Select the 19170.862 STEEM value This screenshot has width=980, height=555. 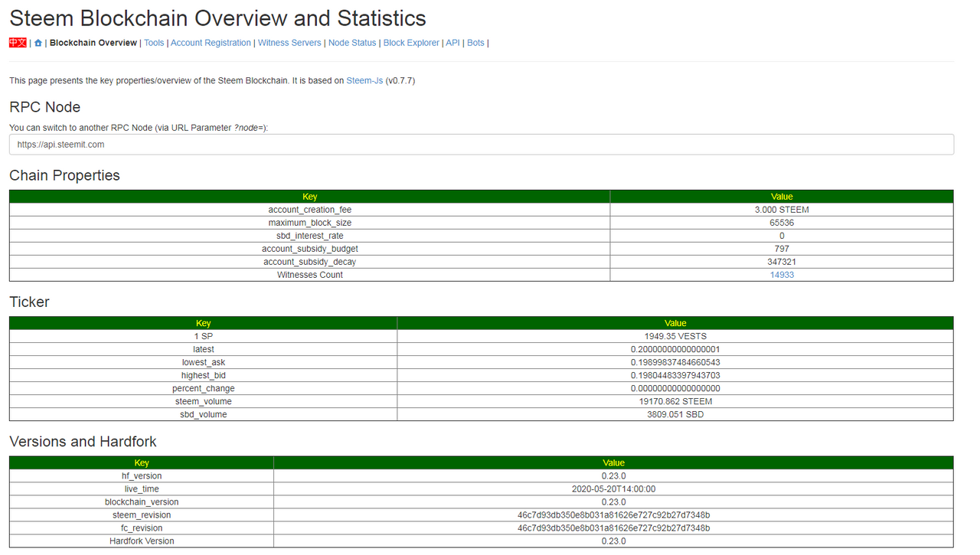[x=675, y=401]
